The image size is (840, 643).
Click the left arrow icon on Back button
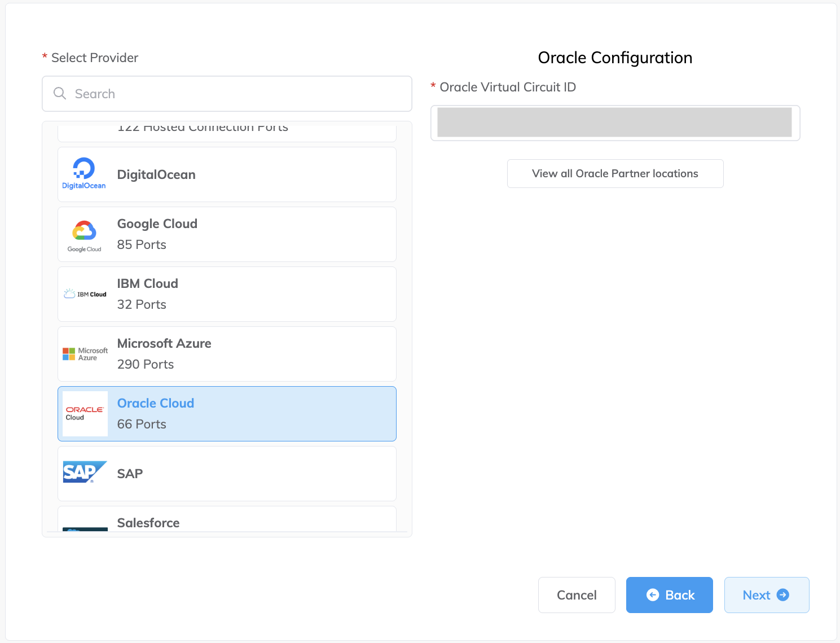click(653, 595)
